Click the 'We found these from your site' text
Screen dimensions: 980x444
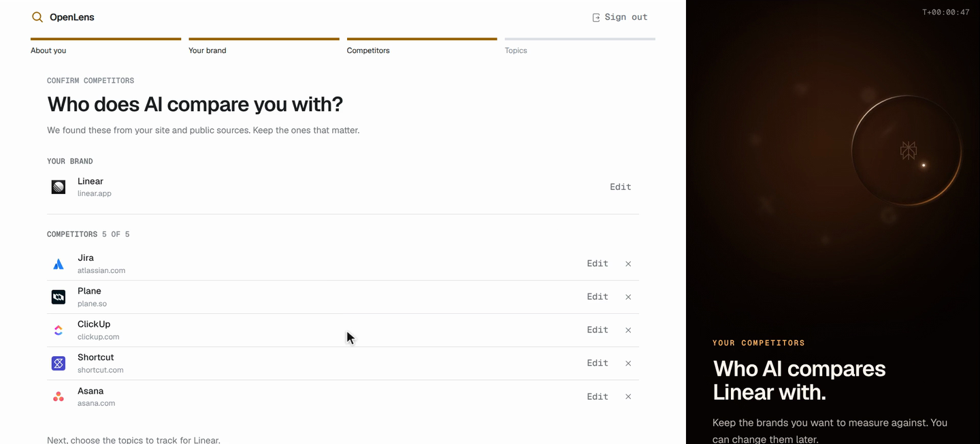203,130
